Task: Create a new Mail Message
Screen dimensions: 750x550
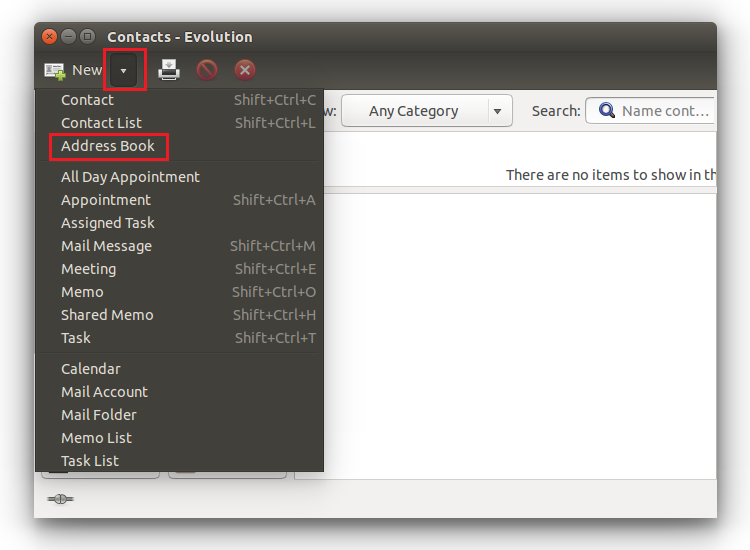Action: coord(179,246)
